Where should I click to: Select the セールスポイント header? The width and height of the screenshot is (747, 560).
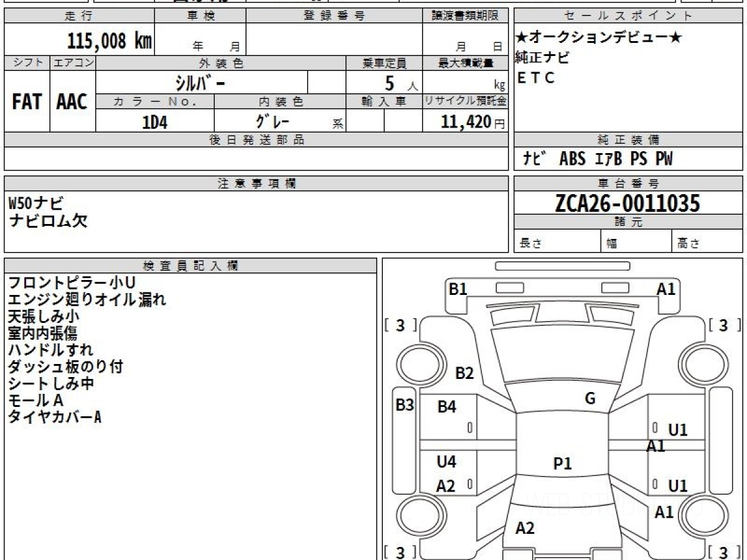[x=629, y=16]
